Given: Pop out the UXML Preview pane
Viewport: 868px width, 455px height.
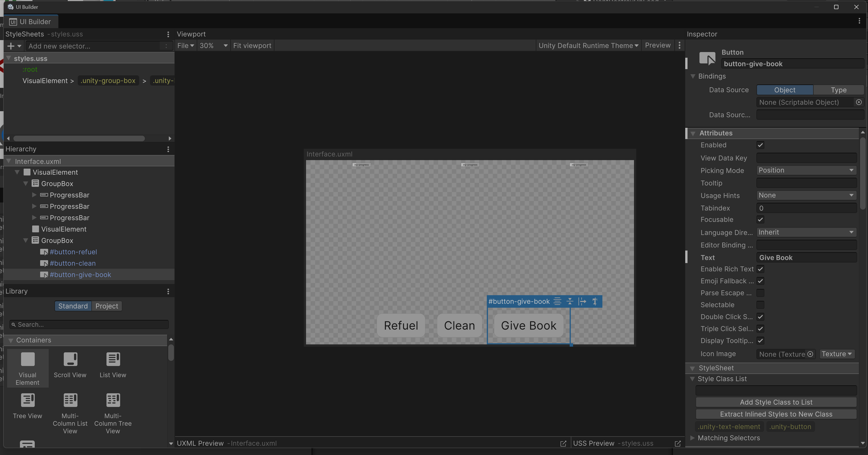Looking at the screenshot, I should [563, 444].
